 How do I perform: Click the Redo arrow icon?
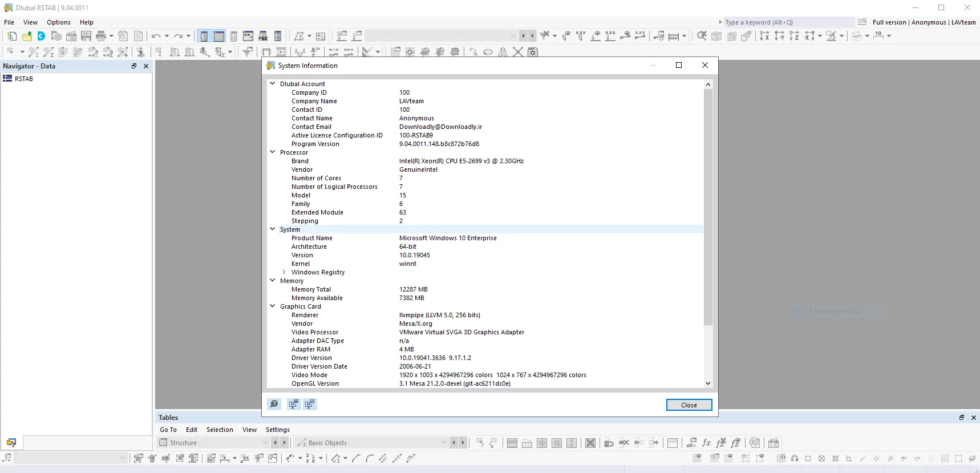178,36
